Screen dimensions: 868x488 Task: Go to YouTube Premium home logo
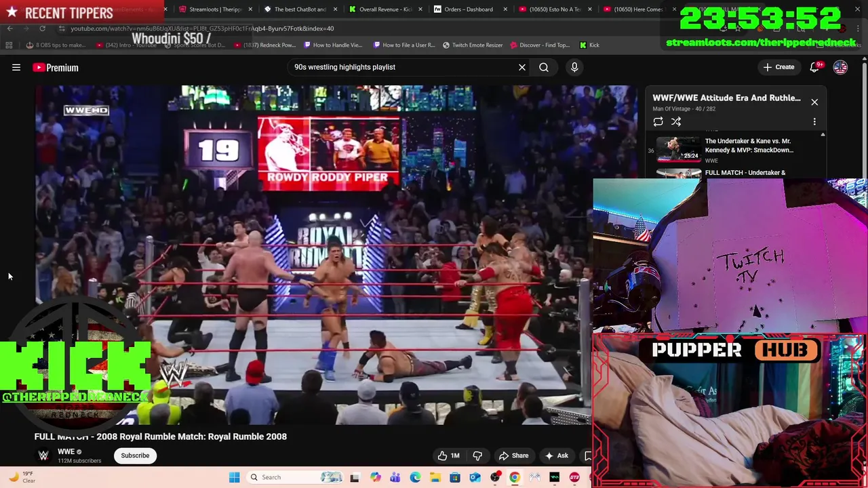click(x=56, y=67)
